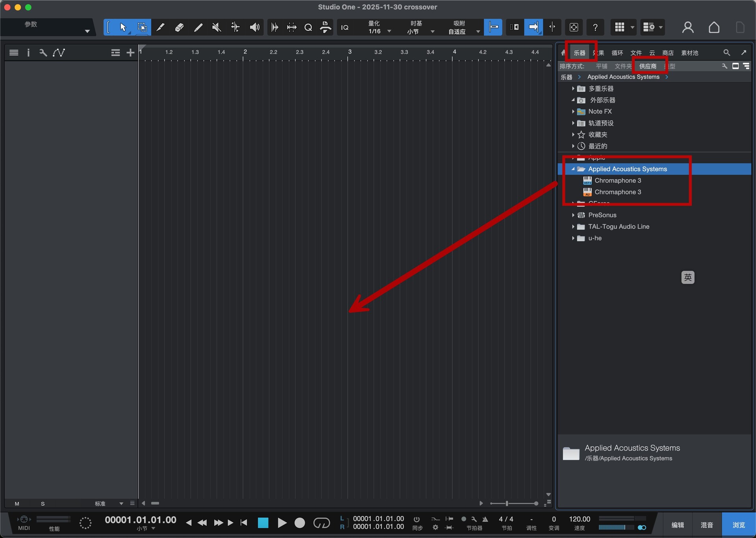Image resolution: width=756 pixels, height=538 pixels.
Task: Toggle the loop playback button
Action: click(321, 523)
